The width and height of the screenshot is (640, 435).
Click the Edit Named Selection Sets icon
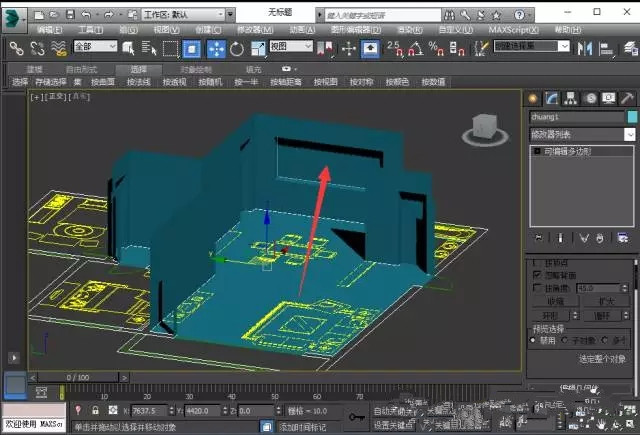pos(481,49)
